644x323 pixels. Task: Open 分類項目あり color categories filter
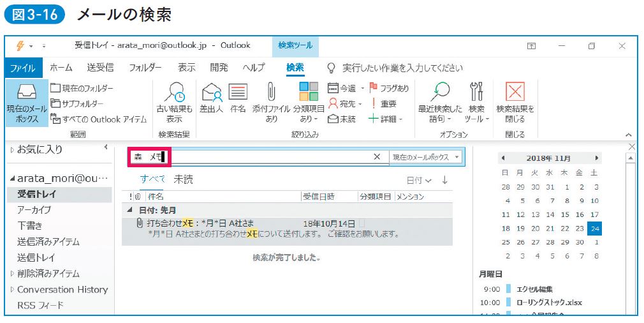(x=309, y=91)
